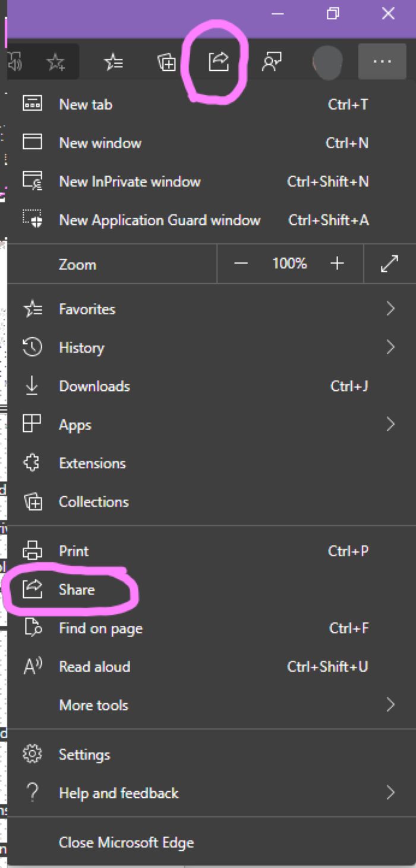Expand the More tools submenu
The width and height of the screenshot is (416, 868).
390,705
